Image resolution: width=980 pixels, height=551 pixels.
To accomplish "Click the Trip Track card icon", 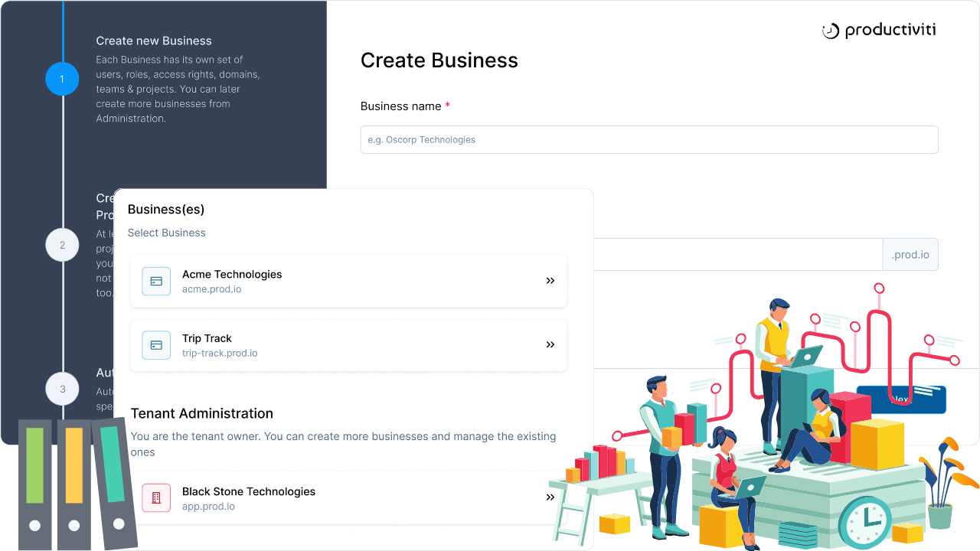I will [x=156, y=345].
